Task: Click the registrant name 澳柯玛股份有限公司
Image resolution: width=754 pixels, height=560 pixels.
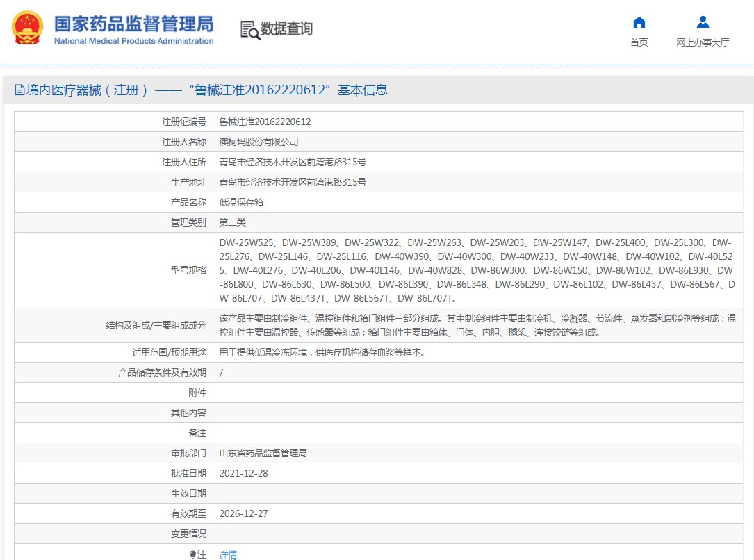Action: pyautogui.click(x=259, y=142)
